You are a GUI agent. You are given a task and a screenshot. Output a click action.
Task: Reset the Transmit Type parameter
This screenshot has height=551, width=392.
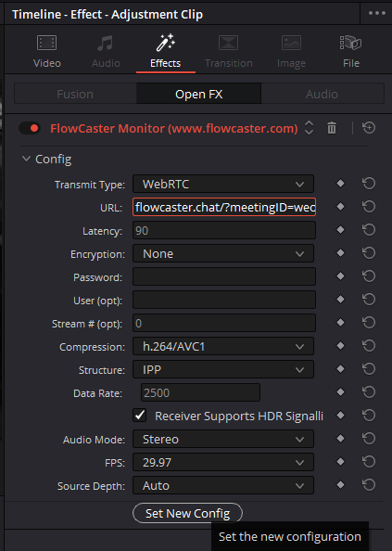pyautogui.click(x=369, y=184)
